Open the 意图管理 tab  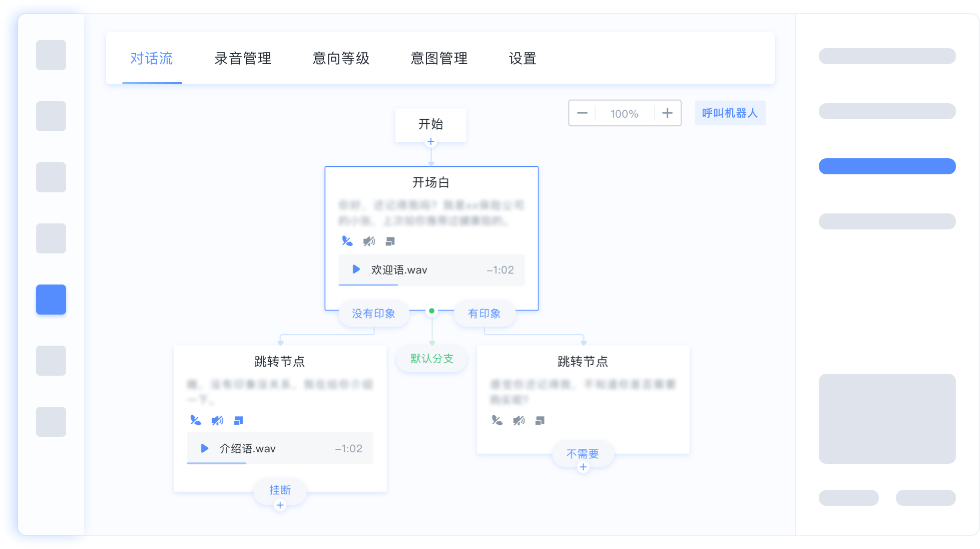(x=439, y=59)
